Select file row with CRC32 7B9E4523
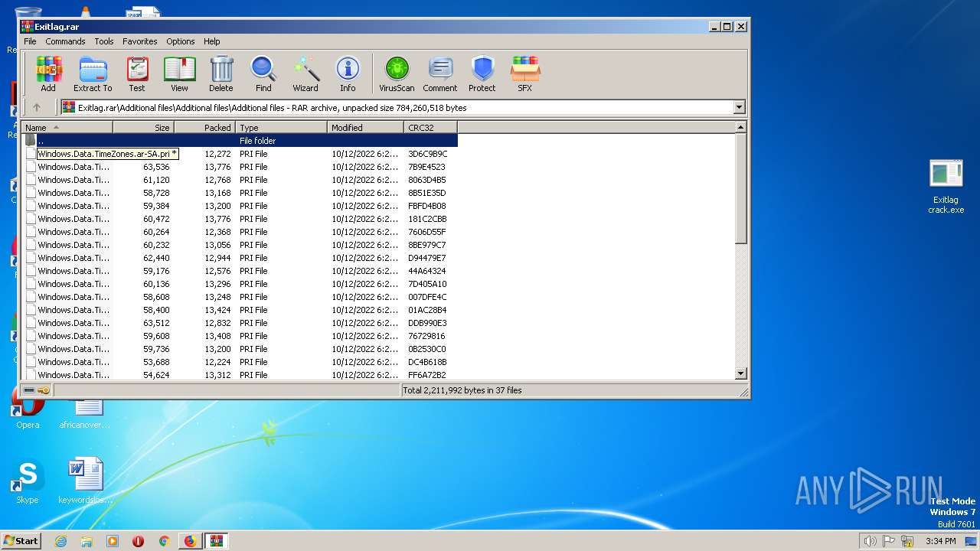The width and height of the screenshot is (980, 551). 240,167
